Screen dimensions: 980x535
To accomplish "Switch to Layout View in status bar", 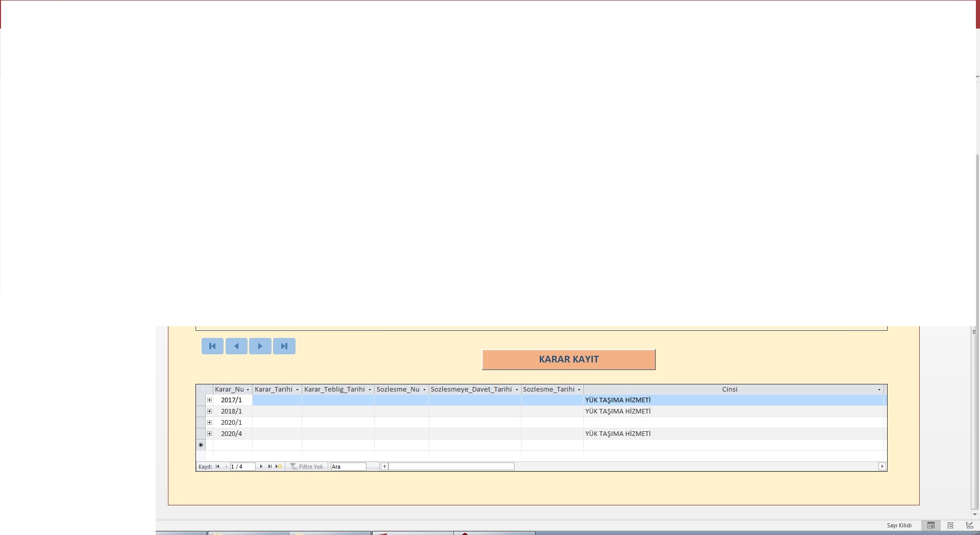I will tap(950, 525).
